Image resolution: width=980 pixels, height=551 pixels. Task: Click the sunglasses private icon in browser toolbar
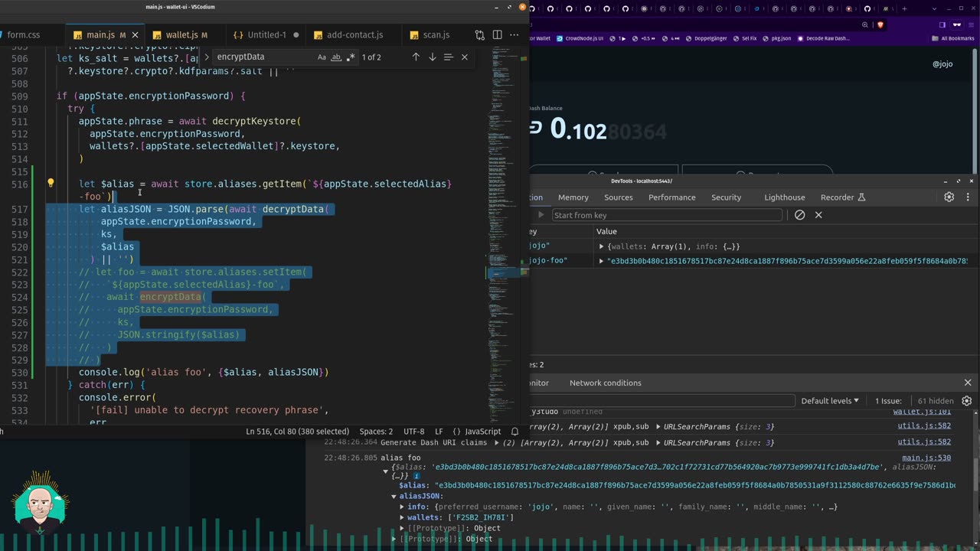957,24
